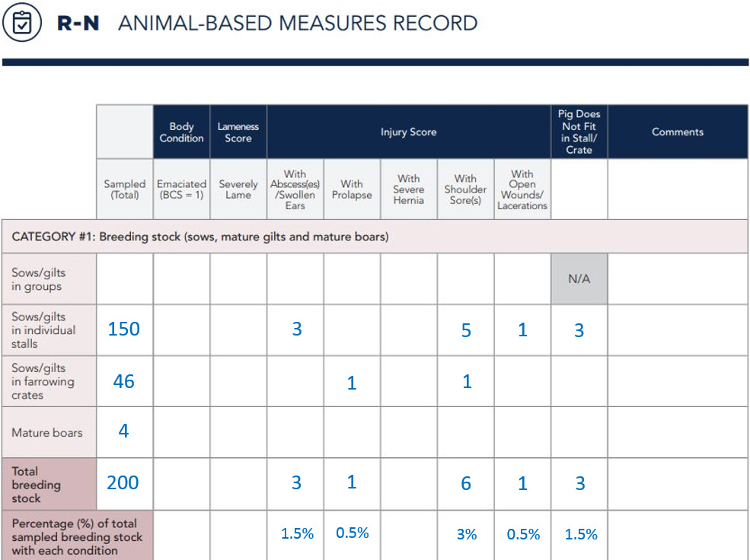Select the Comments column header
The width and height of the screenshot is (750, 560).
pos(677,132)
